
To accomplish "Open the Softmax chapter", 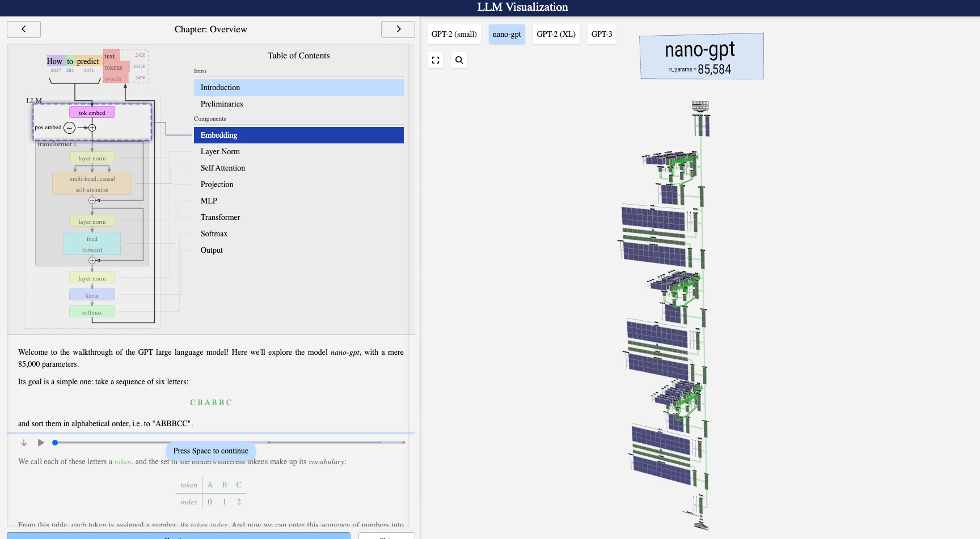I will [299, 234].
